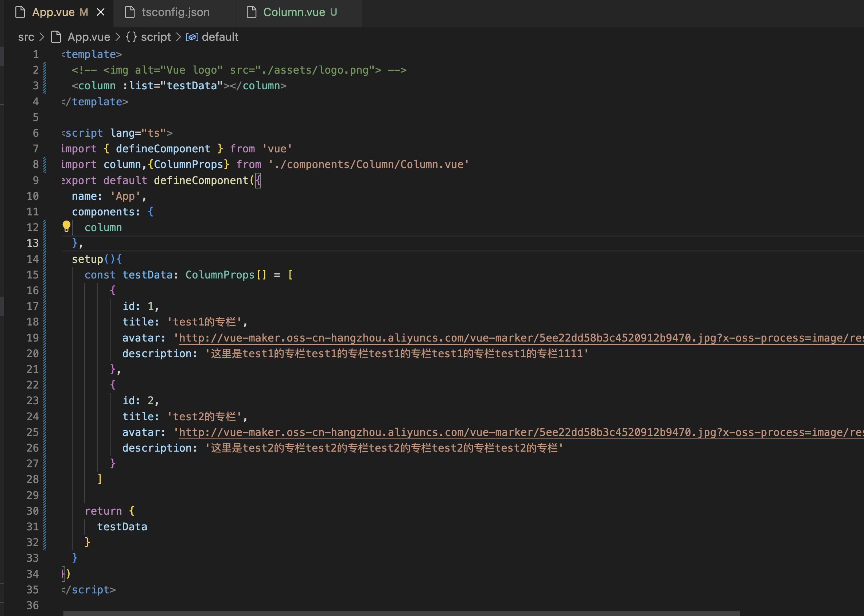Click 'id: 1,' on line 17
This screenshot has height=616, width=864.
pyautogui.click(x=141, y=306)
